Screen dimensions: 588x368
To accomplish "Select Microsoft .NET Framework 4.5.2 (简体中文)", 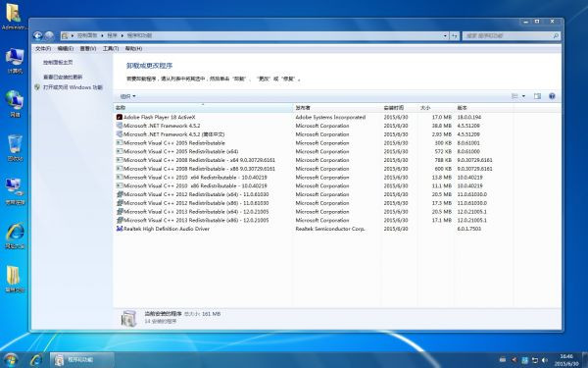I will click(x=174, y=134).
